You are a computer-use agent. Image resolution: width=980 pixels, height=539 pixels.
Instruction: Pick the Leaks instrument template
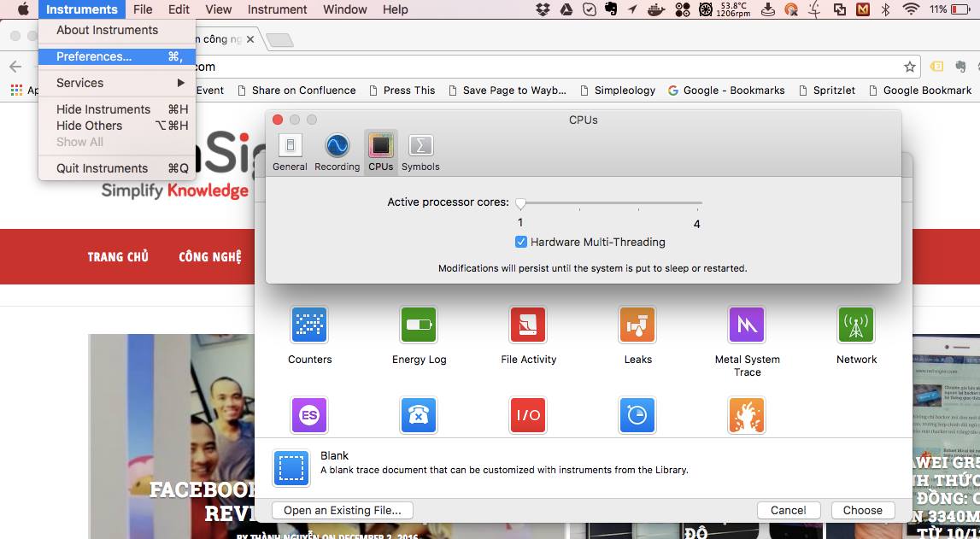[x=637, y=325]
